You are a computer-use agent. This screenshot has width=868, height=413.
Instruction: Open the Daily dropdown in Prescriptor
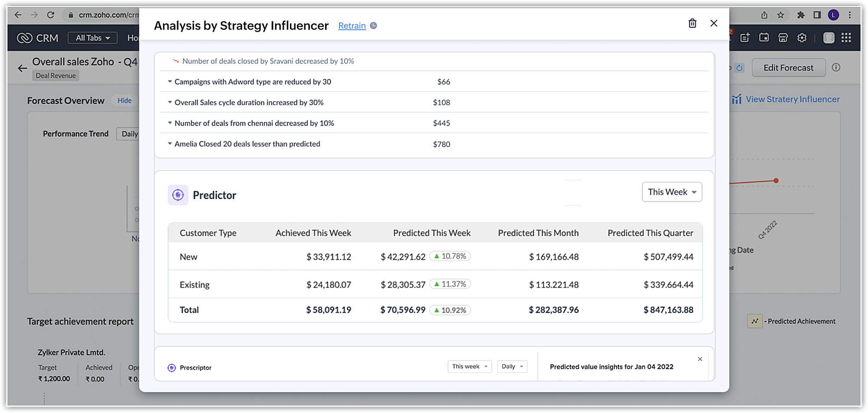coord(512,367)
